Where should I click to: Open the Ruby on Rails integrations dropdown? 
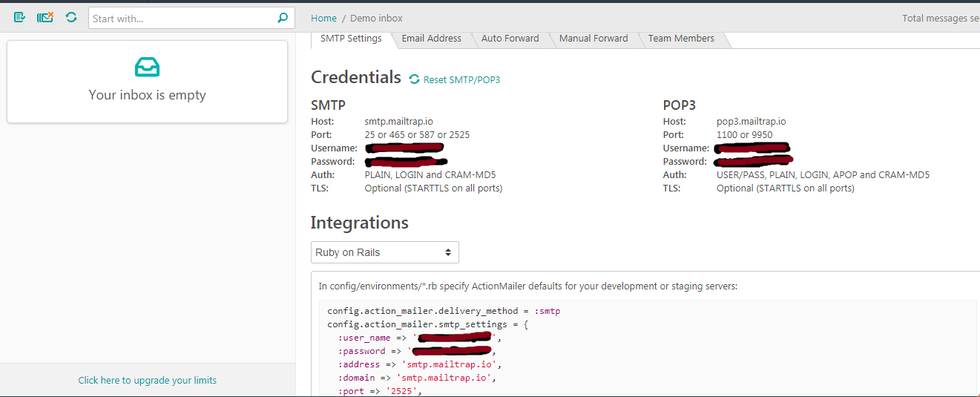[385, 252]
